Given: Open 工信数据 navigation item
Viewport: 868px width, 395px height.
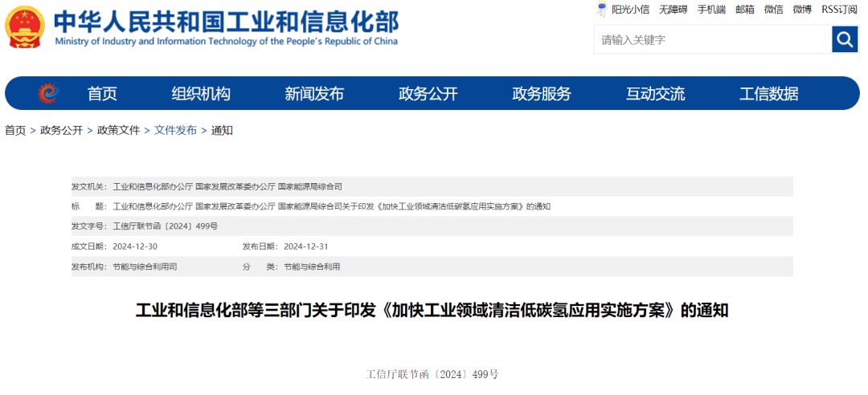Looking at the screenshot, I should click(x=769, y=94).
